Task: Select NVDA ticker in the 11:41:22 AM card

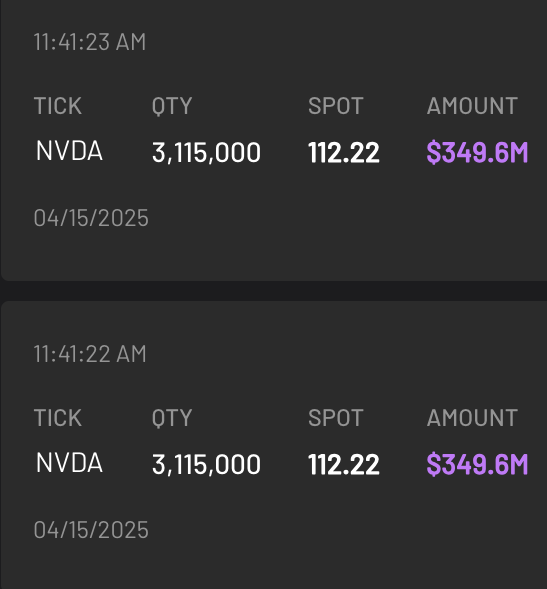Action: click(x=69, y=462)
